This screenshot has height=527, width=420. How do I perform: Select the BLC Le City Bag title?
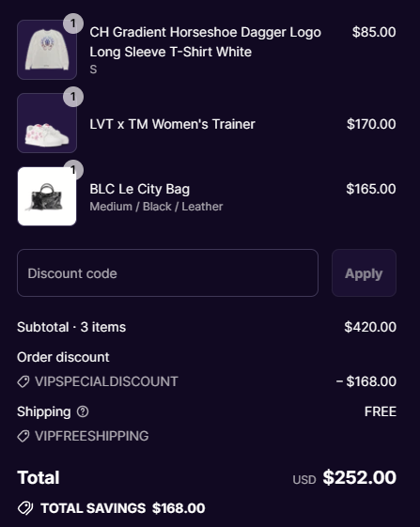coord(140,189)
